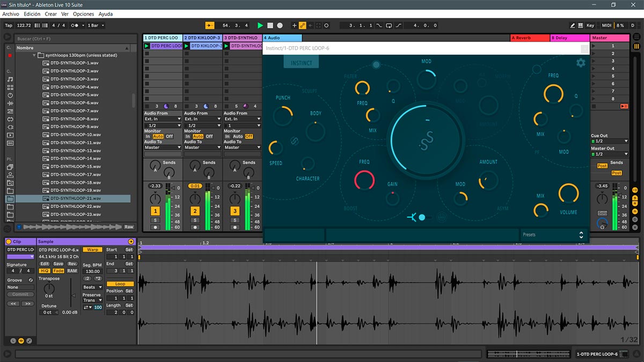
Task: Click the INSTINCT logo tab in plugin
Action: coord(301,63)
